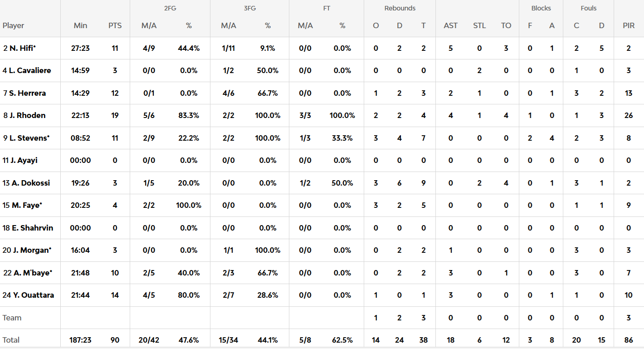
Task: Click the Min column header
Action: (80, 25)
